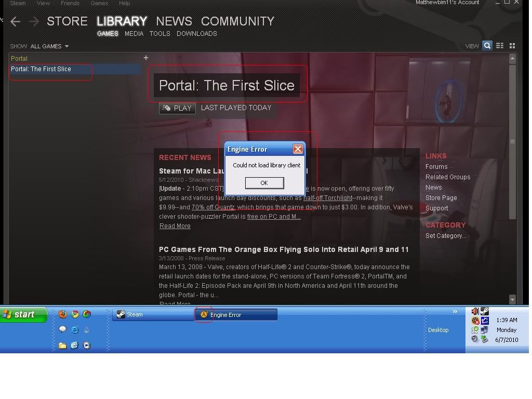Image resolution: width=532 pixels, height=399 pixels.
Task: Open the View menu
Action: [43, 3]
